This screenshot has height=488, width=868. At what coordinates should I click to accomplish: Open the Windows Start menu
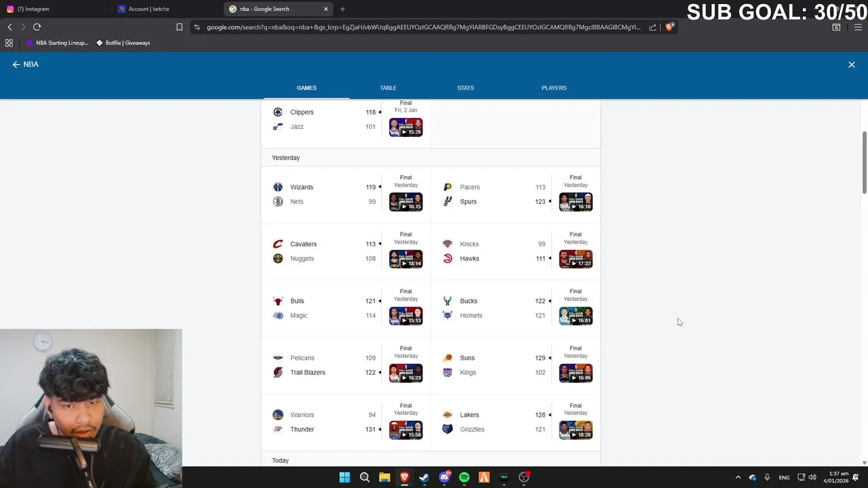(344, 477)
